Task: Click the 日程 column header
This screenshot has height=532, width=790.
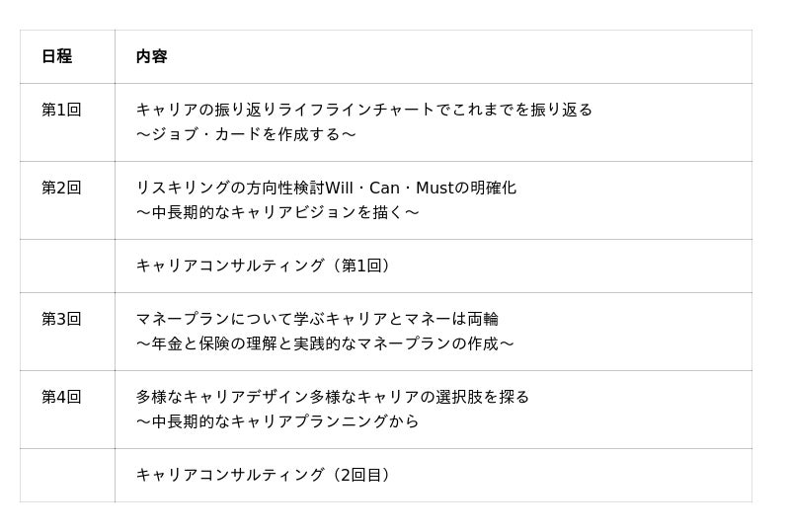Action: [x=56, y=56]
